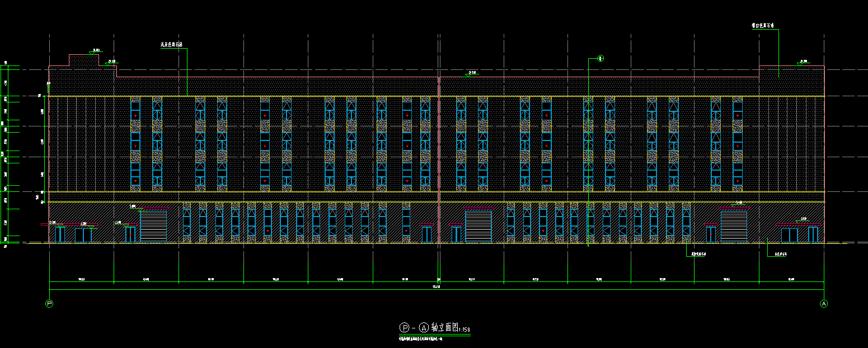Image resolution: width=868 pixels, height=348 pixels.
Task: Click the overall dimension text at bottom center
Action: [x=436, y=287]
